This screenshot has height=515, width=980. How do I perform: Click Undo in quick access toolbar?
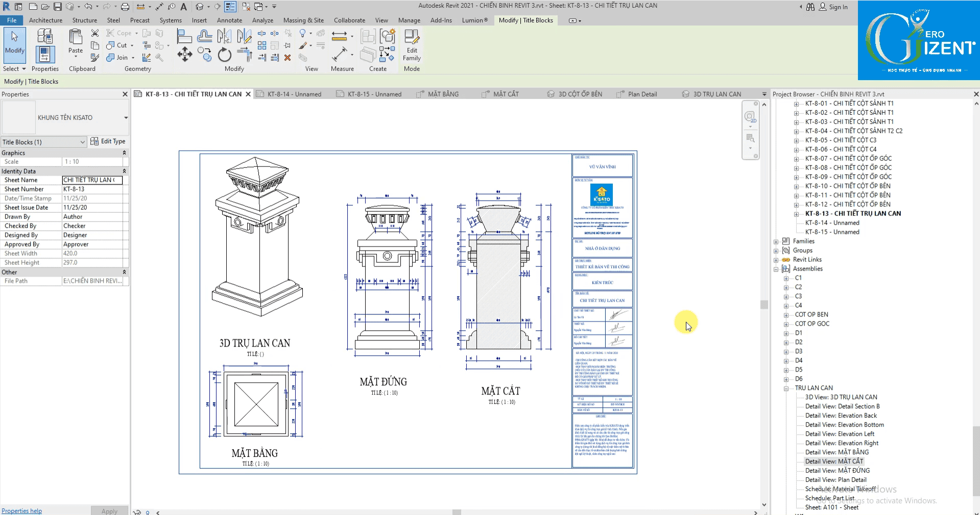88,7
